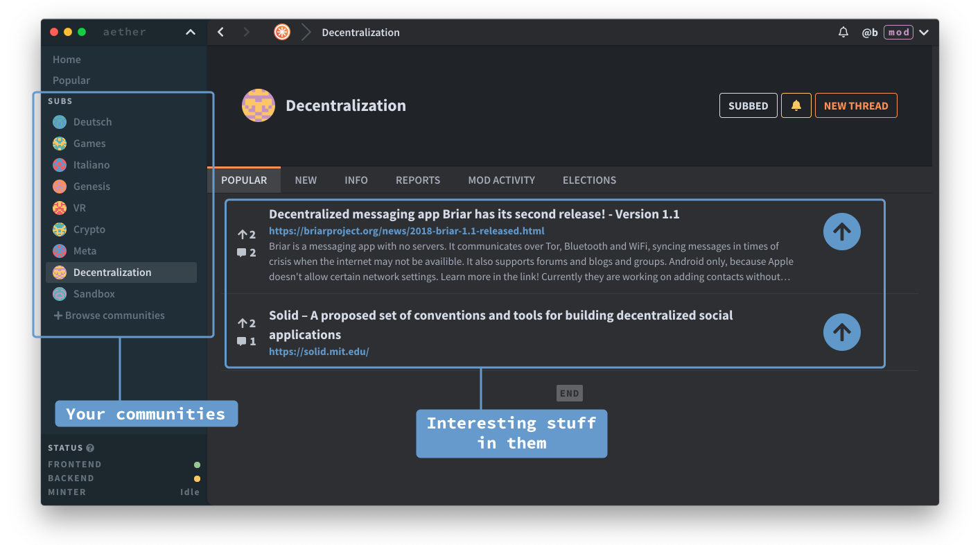Viewport: 980px width, 545px height.
Task: Click the Status help question icon
Action: pyautogui.click(x=90, y=448)
